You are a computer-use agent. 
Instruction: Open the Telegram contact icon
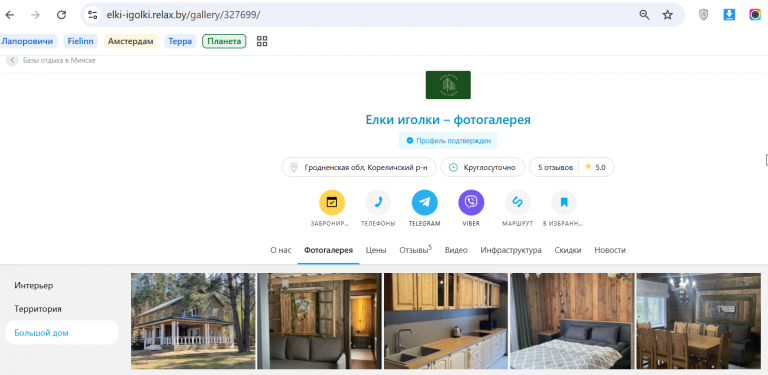[x=425, y=202]
